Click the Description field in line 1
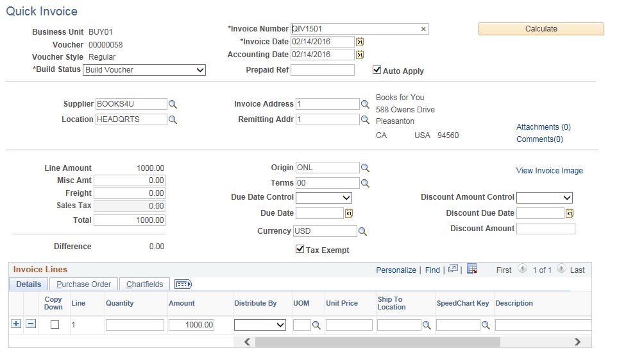644x357 pixels. pos(543,325)
